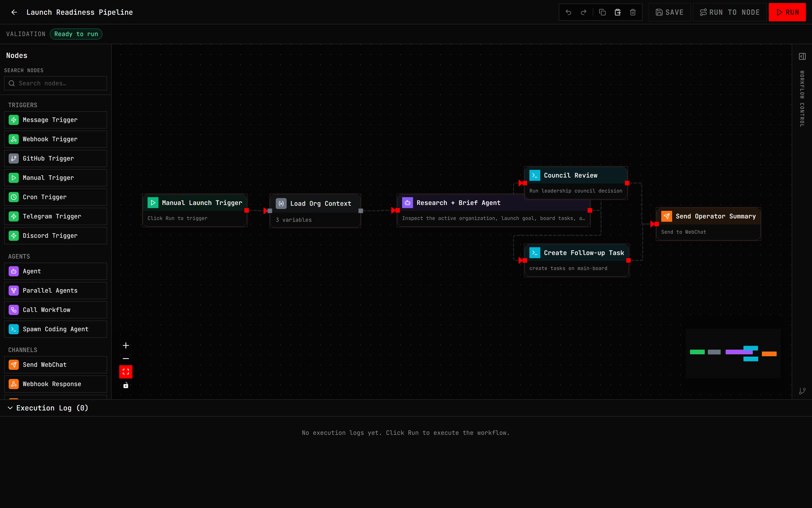The image size is (812, 508).
Task: Select the Message Trigger node item
Action: (x=55, y=120)
